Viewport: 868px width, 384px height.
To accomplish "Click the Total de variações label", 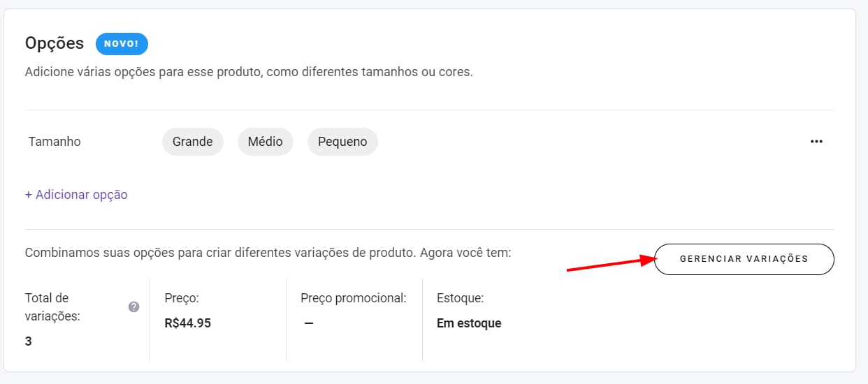I will [52, 307].
